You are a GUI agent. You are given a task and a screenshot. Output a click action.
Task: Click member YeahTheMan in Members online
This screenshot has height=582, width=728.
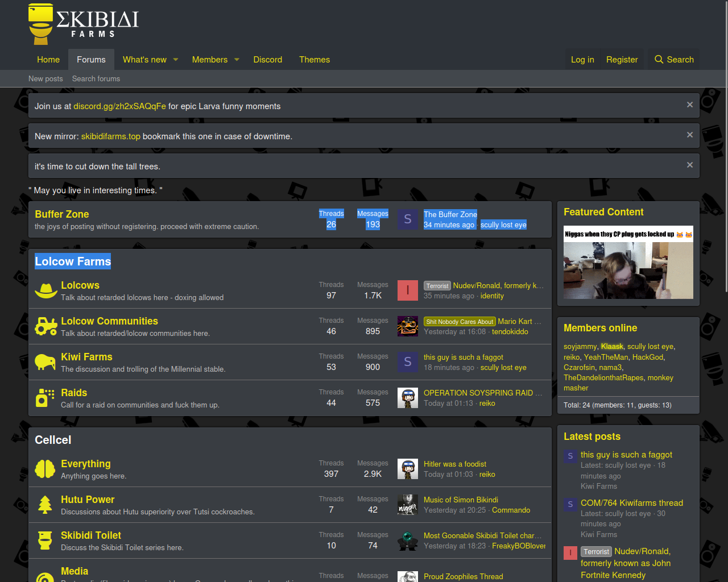pyautogui.click(x=606, y=357)
